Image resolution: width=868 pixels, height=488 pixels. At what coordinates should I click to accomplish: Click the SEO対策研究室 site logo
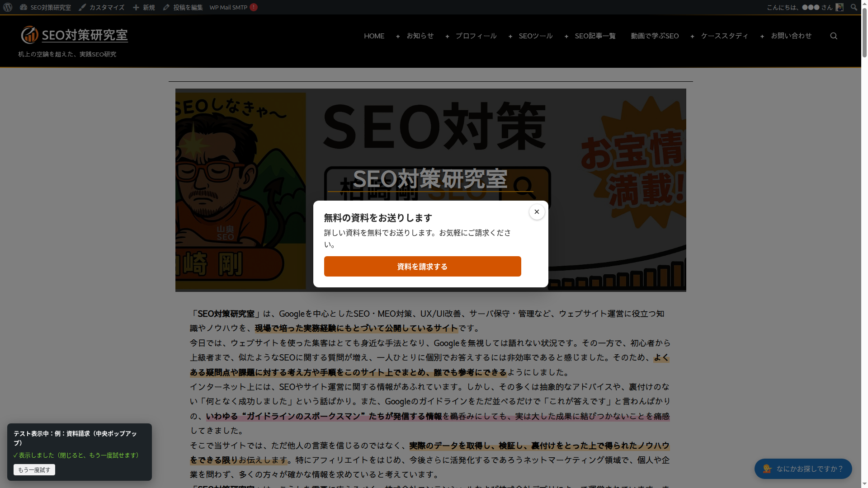pyautogui.click(x=75, y=35)
